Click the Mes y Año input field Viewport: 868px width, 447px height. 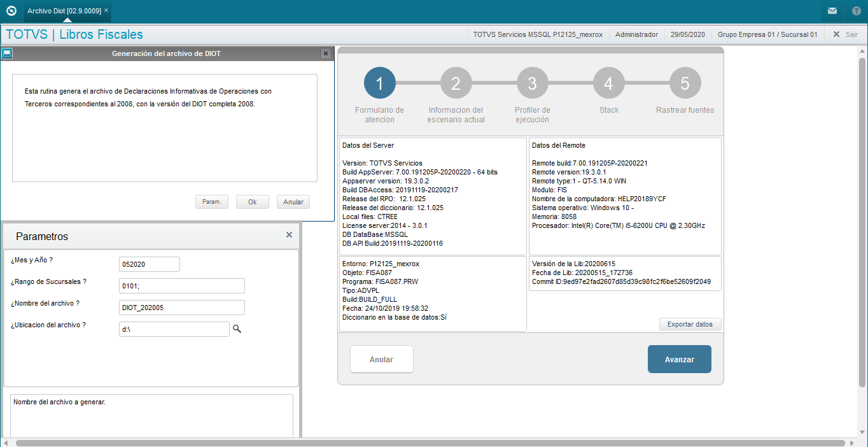click(x=150, y=264)
